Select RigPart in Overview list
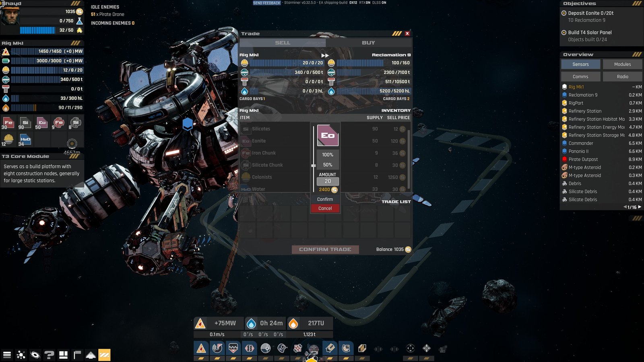Image resolution: width=644 pixels, height=362 pixels. click(x=602, y=103)
